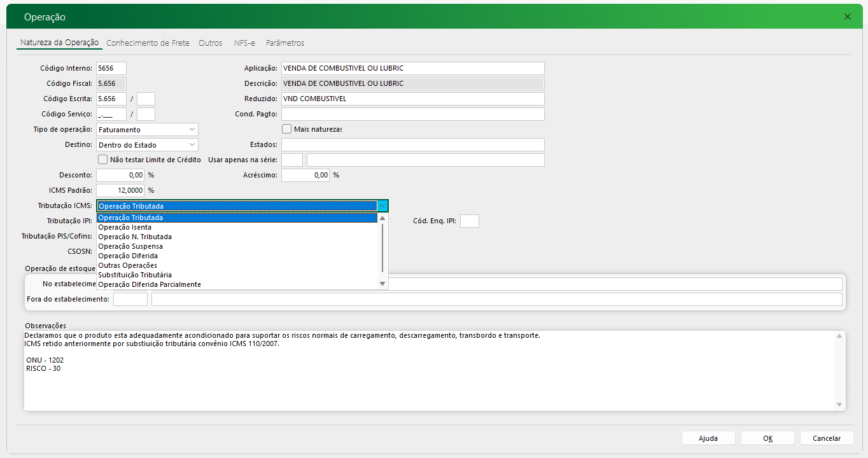Click the Aplicação text field

point(413,68)
